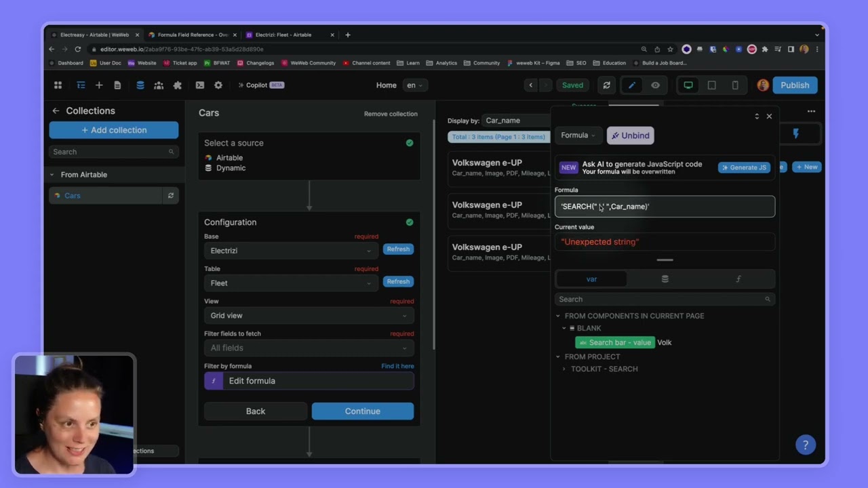Switch to preview mode eye icon
The width and height of the screenshot is (868, 488).
click(655, 85)
